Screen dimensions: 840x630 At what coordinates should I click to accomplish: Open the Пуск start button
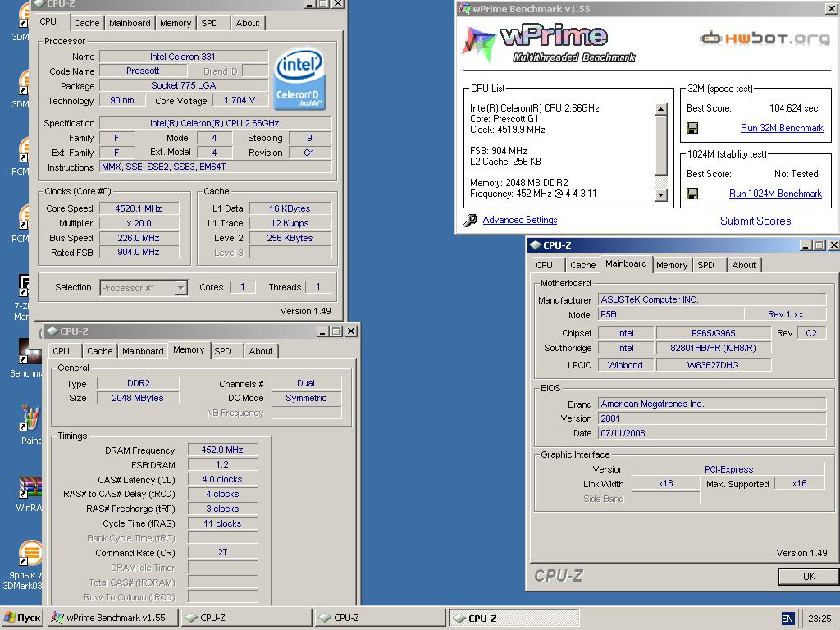click(x=22, y=618)
